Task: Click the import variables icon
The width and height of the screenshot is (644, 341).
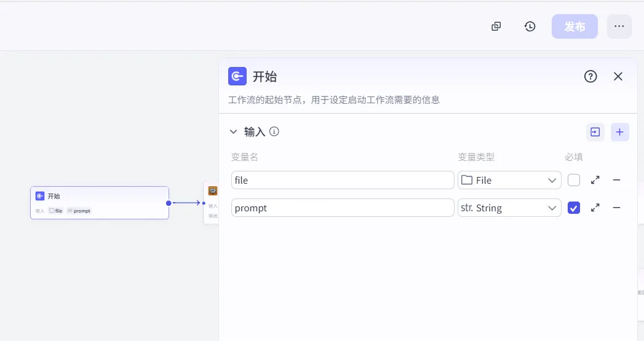Action: 595,131
